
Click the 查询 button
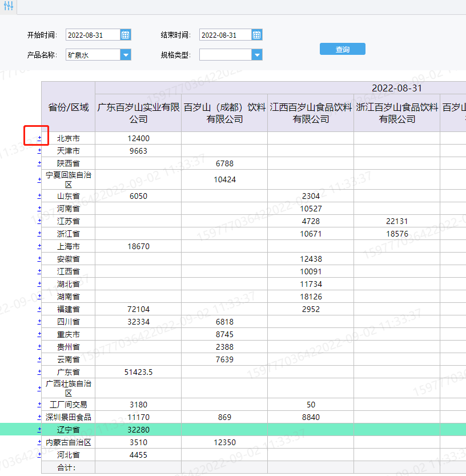click(343, 49)
